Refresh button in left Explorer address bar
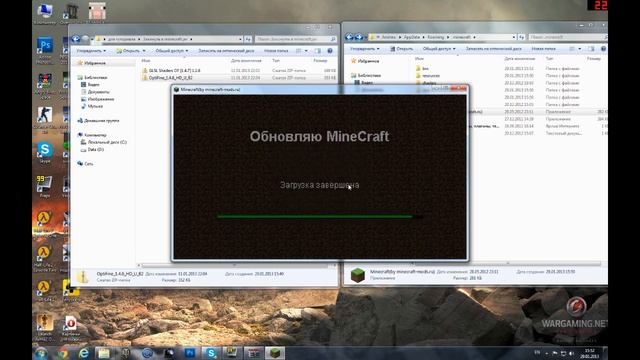 248,39
